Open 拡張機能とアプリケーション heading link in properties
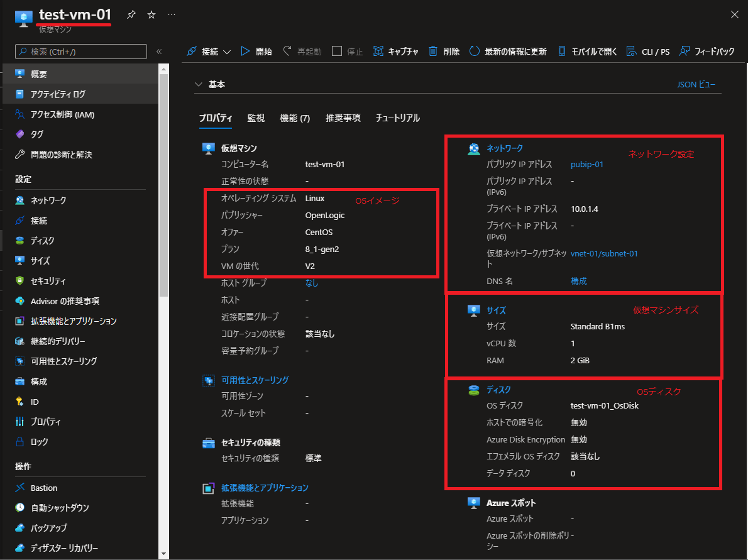 (x=265, y=488)
